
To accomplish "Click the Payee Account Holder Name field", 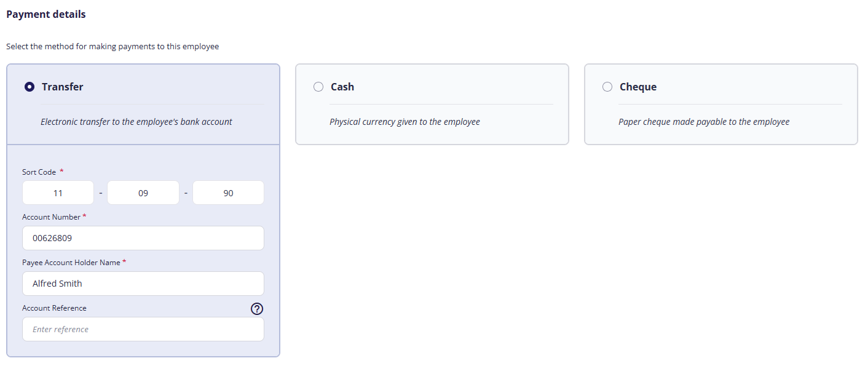I will tap(143, 284).
